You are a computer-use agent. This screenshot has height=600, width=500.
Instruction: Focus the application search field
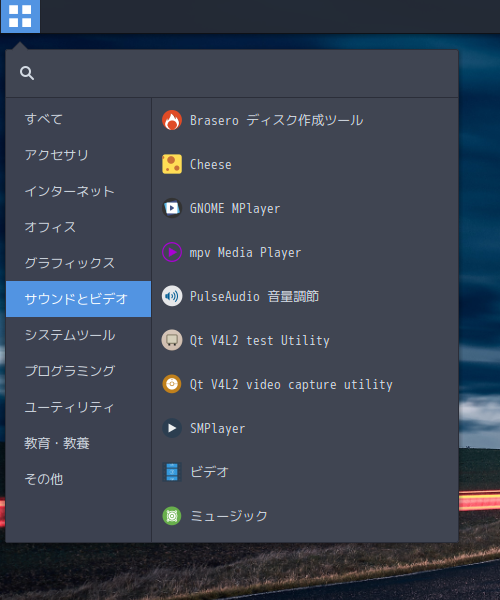pyautogui.click(x=232, y=73)
